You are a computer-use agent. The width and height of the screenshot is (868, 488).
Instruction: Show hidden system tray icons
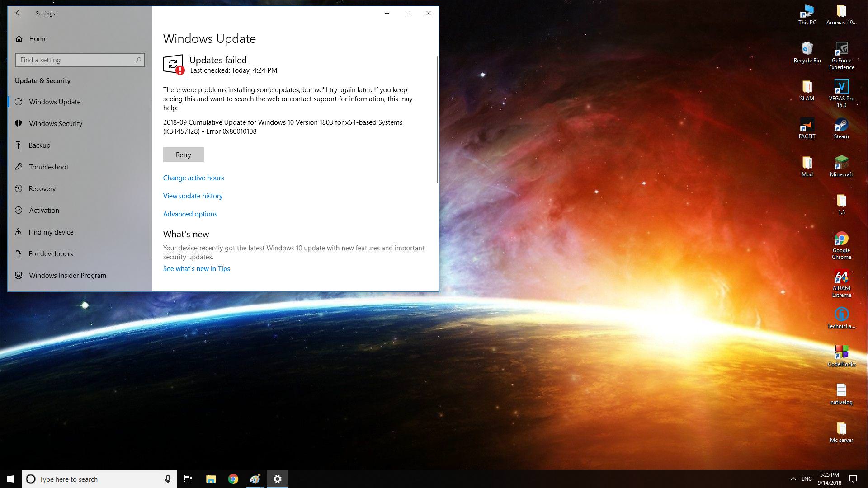pos(793,479)
